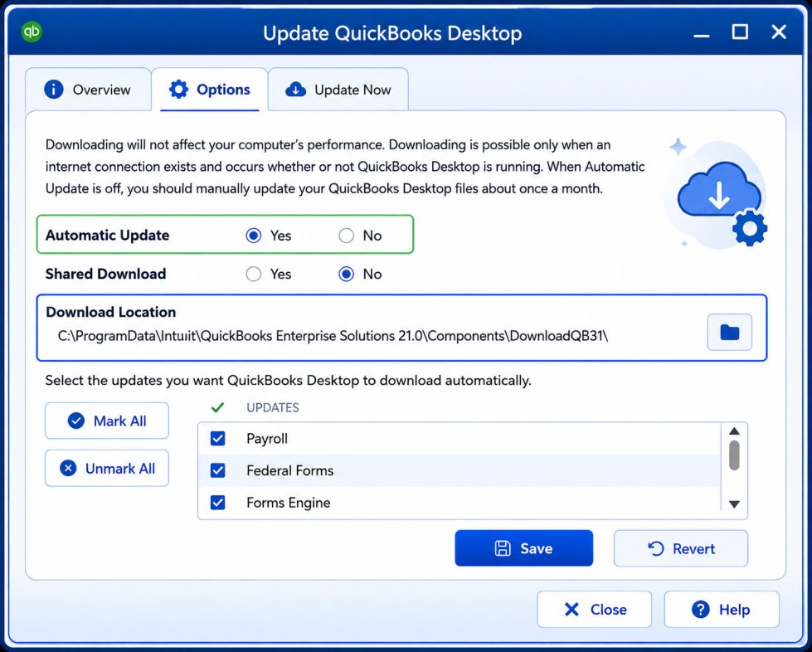Set Shared Download to Yes

point(253,274)
